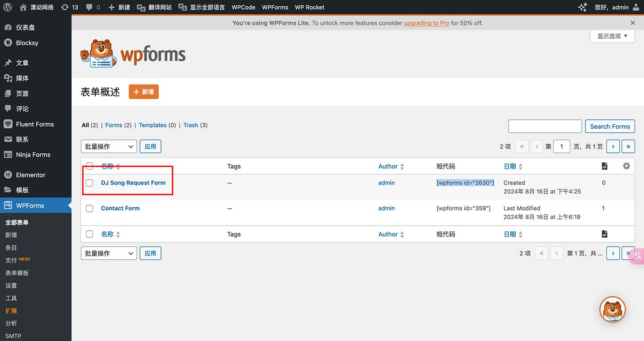Open the WPForms bear help mascot
The width and height of the screenshot is (644, 341).
point(612,309)
